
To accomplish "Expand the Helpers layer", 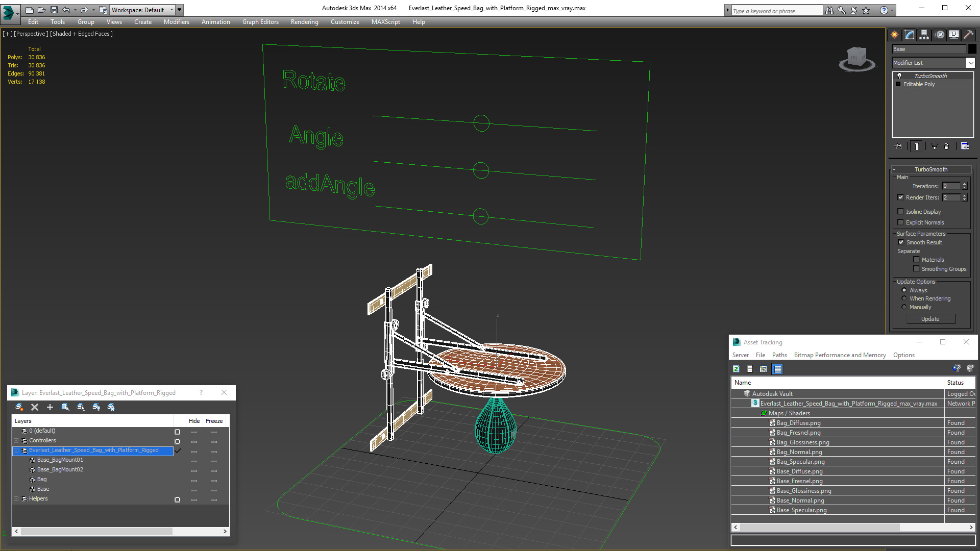I will 16,499.
